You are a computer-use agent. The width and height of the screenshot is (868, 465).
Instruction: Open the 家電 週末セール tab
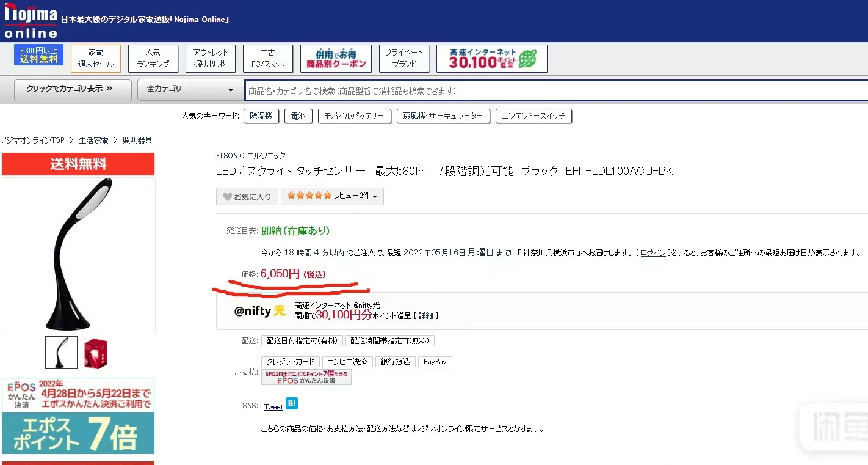(96, 59)
